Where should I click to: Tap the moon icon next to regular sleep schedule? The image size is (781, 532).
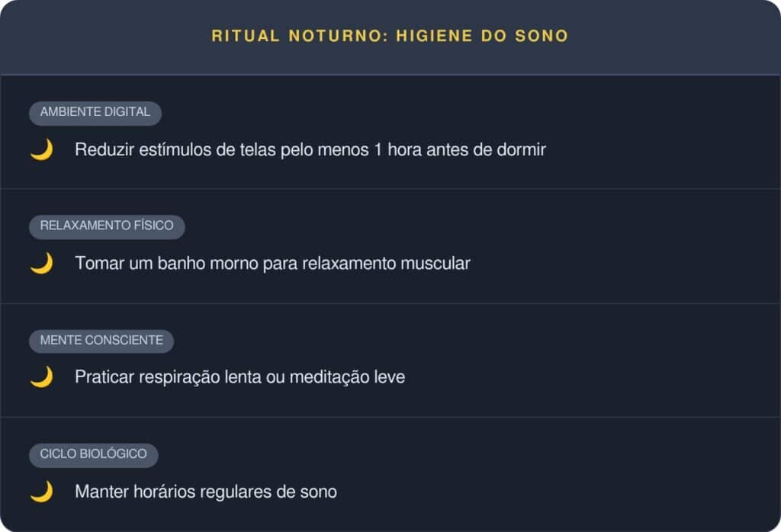(41, 492)
